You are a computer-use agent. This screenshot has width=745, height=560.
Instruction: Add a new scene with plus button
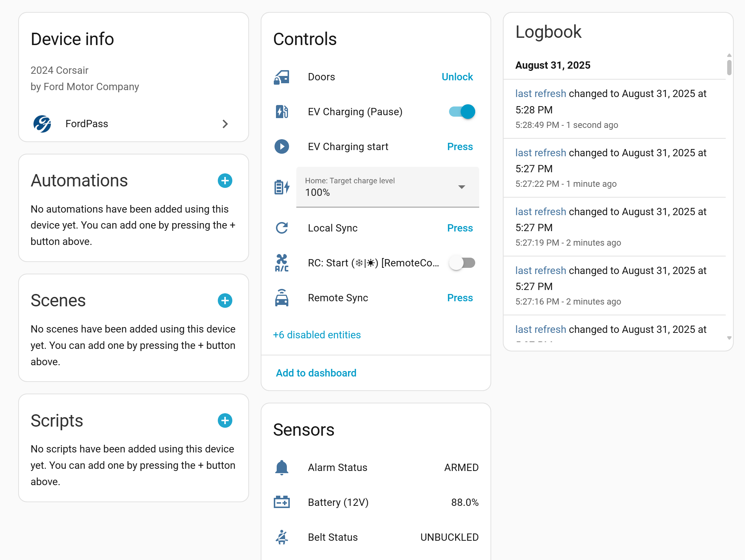[x=225, y=301]
